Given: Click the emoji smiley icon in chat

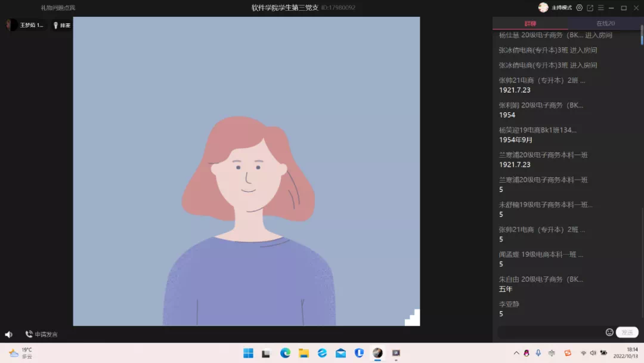Looking at the screenshot, I should pyautogui.click(x=609, y=332).
